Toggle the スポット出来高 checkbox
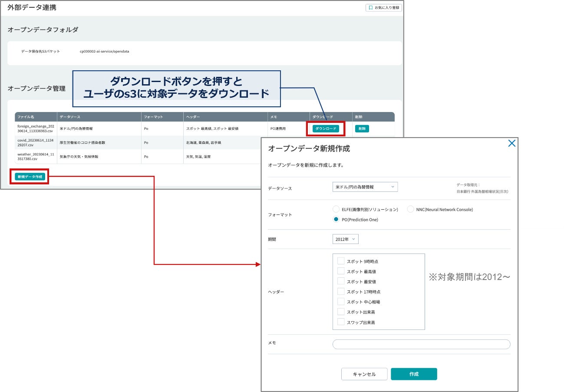Viewport: 564px width, 392px height. coord(341,312)
